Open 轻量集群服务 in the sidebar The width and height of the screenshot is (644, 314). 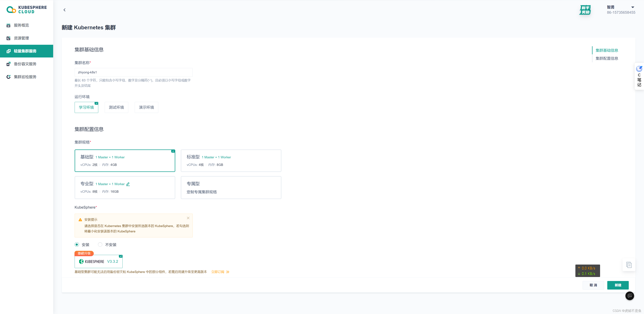click(26, 51)
